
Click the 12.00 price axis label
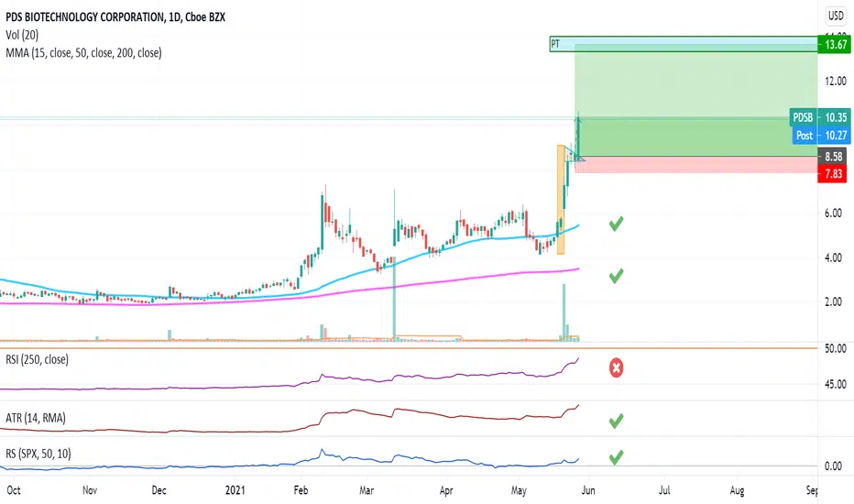836,82
